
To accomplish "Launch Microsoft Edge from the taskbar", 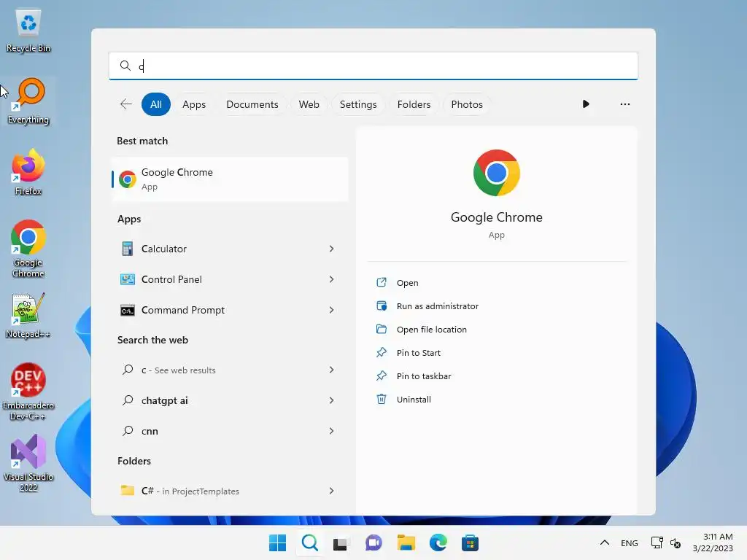I will tap(438, 542).
